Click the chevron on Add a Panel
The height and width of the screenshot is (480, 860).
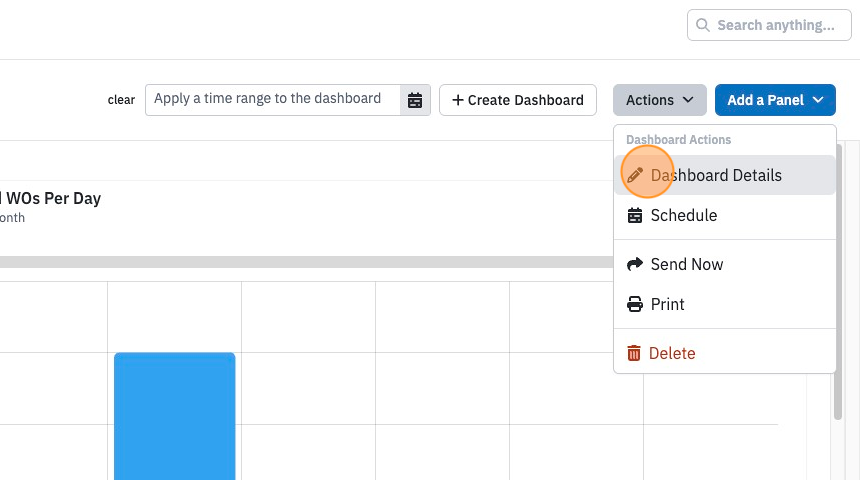[x=818, y=100]
